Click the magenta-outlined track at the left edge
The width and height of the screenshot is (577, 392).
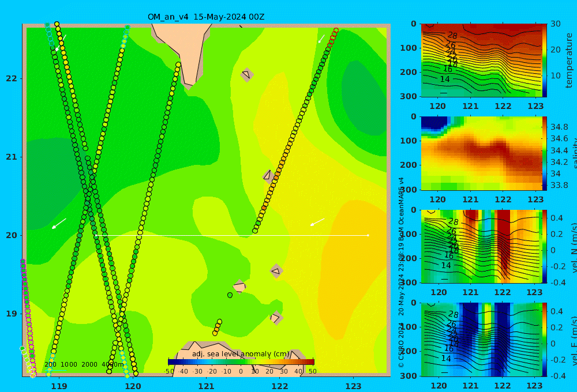(28, 318)
